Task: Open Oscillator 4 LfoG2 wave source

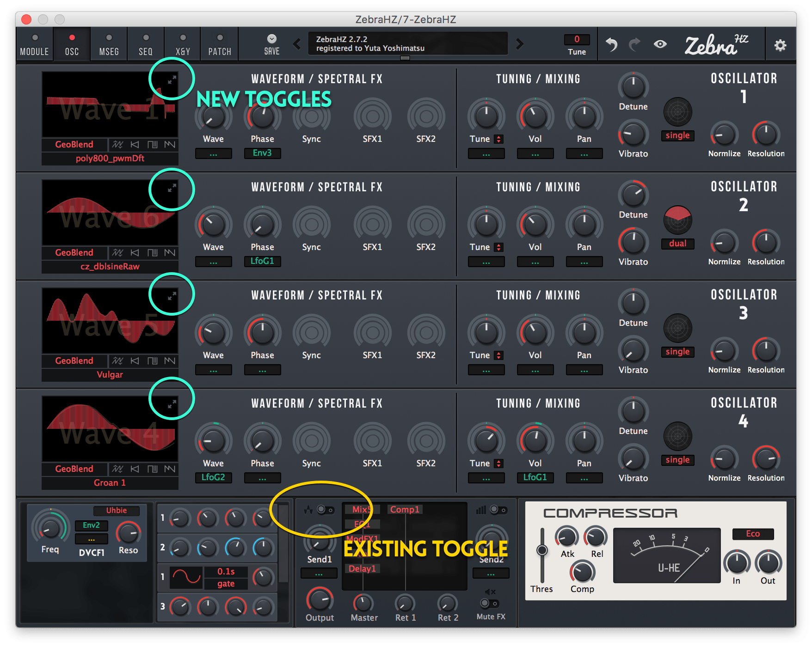Action: coord(213,477)
